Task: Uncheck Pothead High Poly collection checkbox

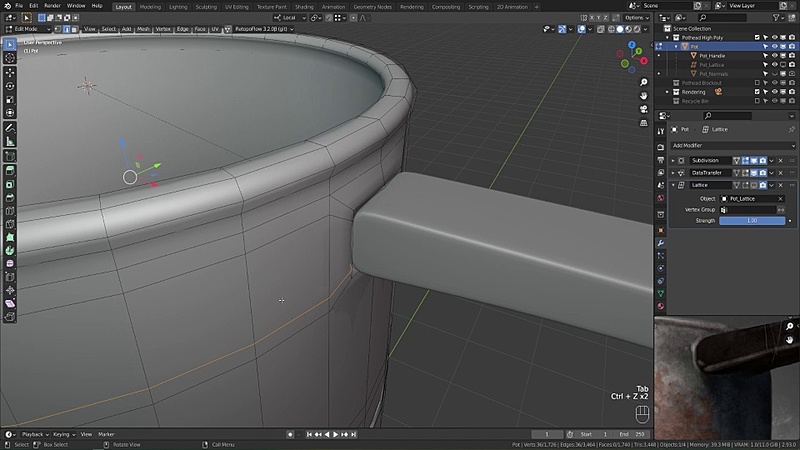Action: pyautogui.click(x=757, y=38)
